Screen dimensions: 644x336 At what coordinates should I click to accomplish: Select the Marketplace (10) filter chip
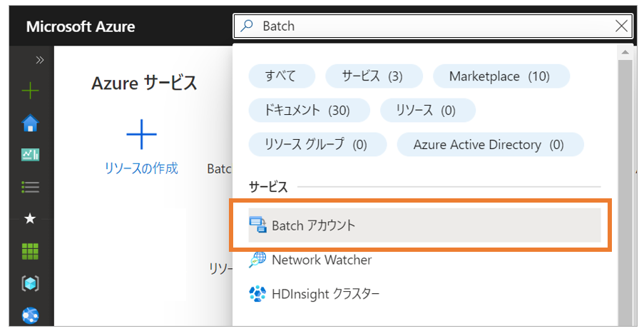click(501, 76)
